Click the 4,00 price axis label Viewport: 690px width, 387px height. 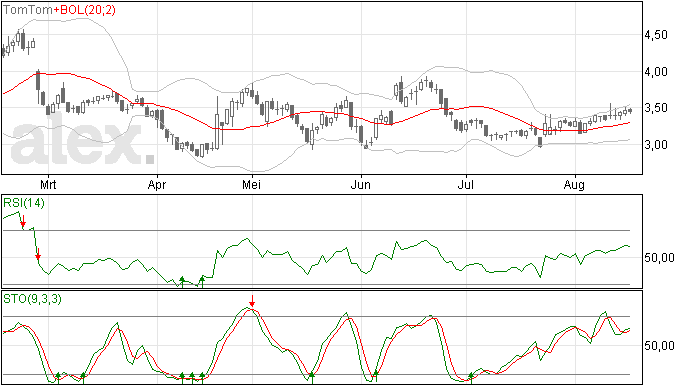tap(656, 72)
